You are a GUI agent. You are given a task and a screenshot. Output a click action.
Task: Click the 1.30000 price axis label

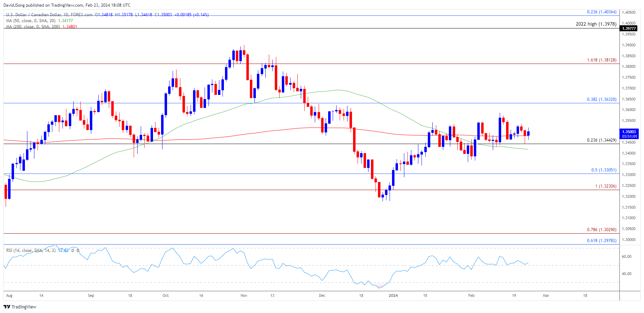629,240
